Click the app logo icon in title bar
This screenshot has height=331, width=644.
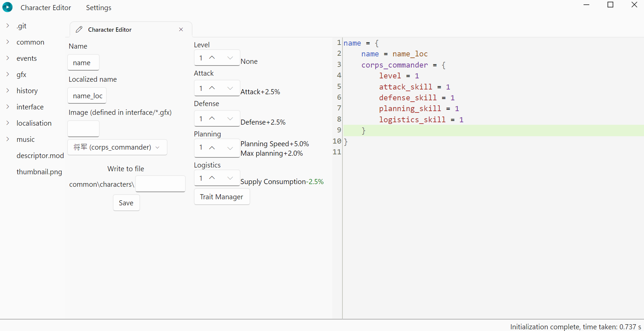[x=7, y=7]
